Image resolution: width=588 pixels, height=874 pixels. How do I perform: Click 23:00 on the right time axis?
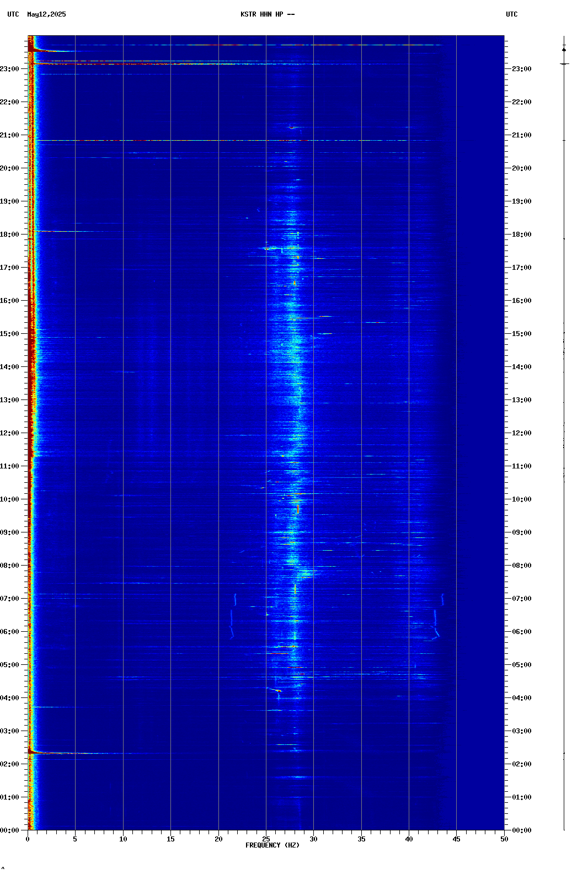(x=522, y=69)
